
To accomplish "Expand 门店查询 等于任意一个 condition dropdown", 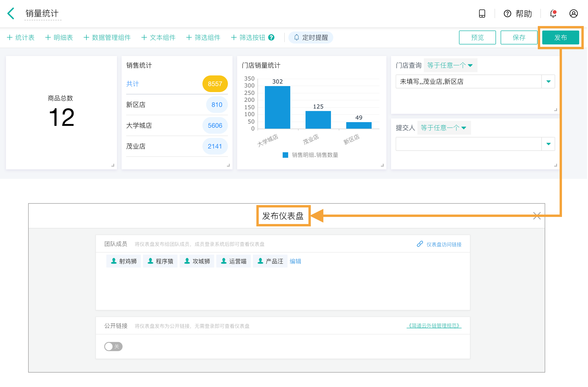I will [x=451, y=65].
